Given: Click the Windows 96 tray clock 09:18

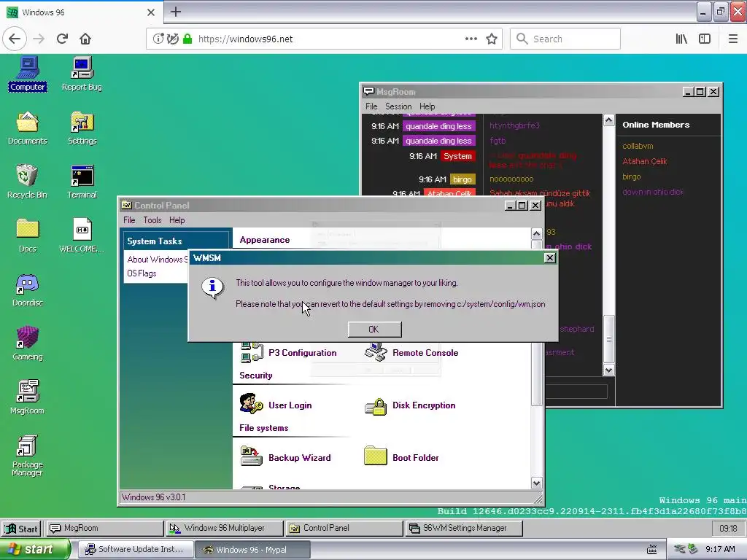Looking at the screenshot, I should pyautogui.click(x=728, y=529).
